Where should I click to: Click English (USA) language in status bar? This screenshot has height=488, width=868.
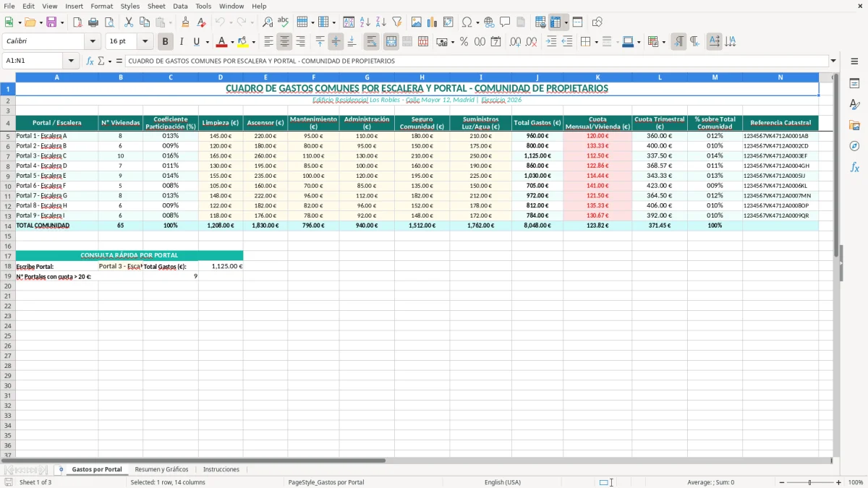[503, 482]
